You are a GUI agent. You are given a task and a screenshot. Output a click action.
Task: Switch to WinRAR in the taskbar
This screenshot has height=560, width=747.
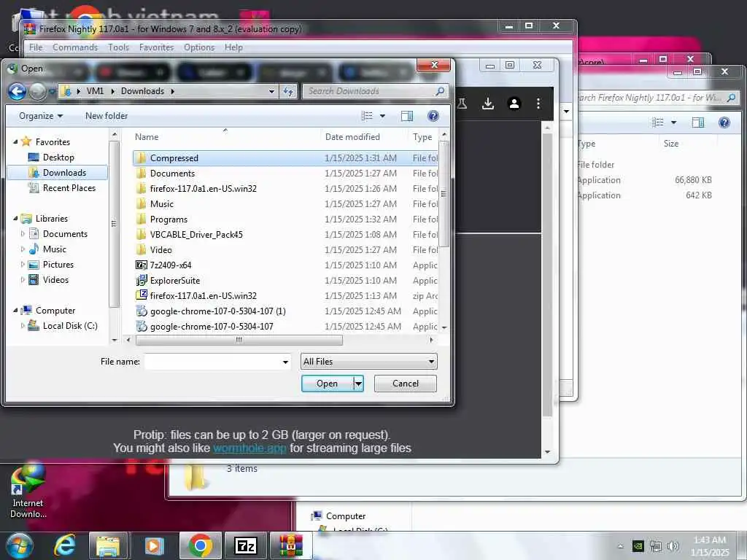[x=290, y=546]
